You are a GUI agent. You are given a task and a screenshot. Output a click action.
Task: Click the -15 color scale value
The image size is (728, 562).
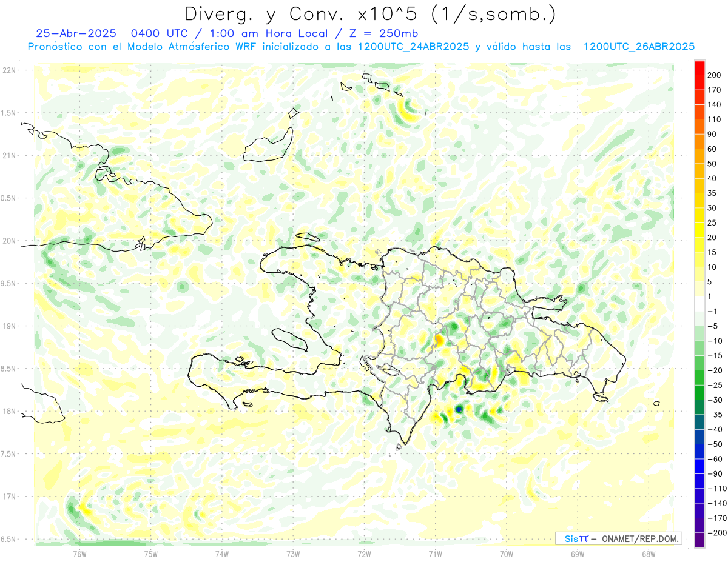click(x=714, y=356)
